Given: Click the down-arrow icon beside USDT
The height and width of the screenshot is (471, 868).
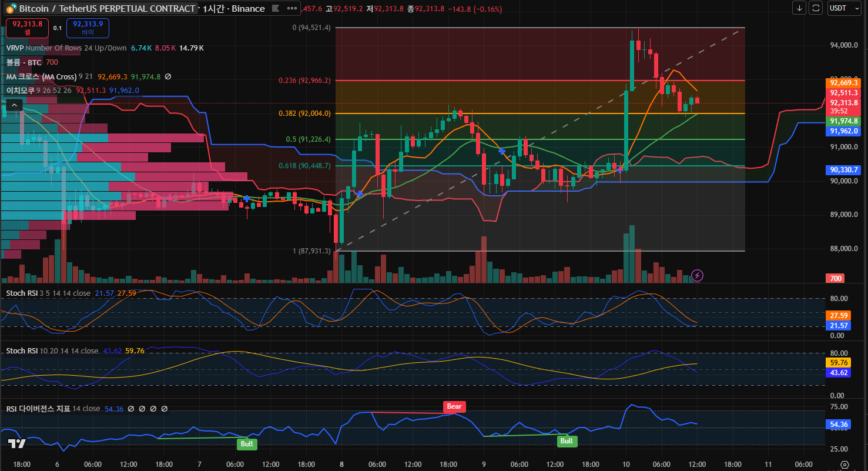Looking at the screenshot, I should tap(799, 8).
